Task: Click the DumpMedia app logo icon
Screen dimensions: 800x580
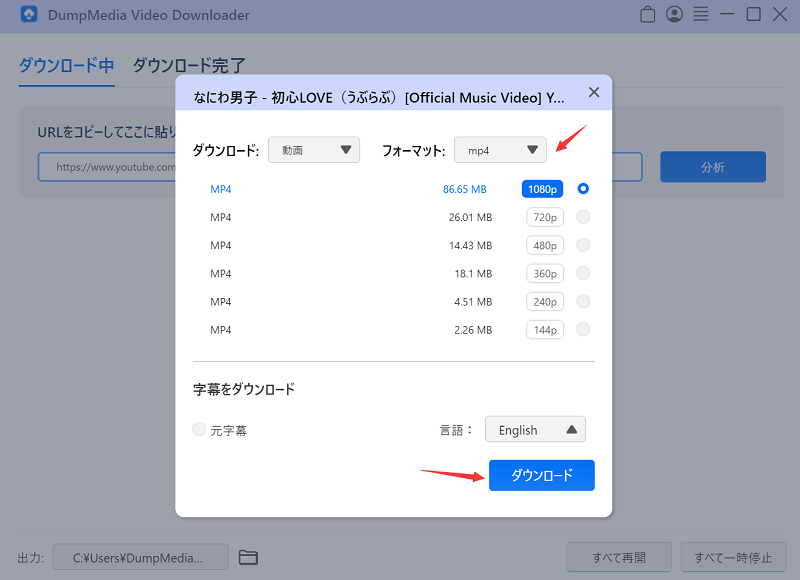Action: (29, 15)
